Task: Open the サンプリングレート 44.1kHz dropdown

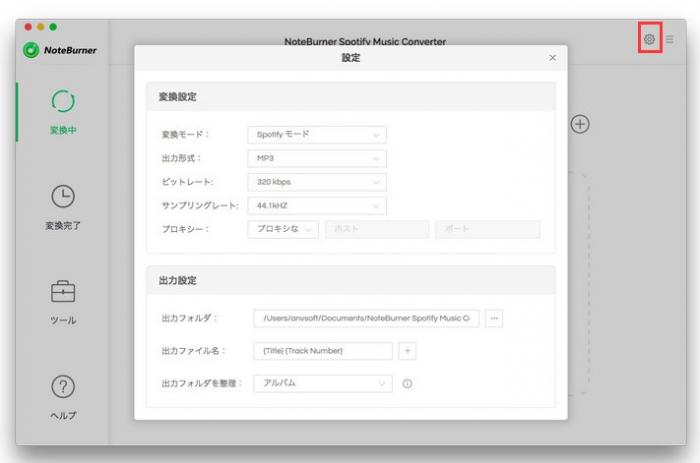Action: click(x=317, y=206)
